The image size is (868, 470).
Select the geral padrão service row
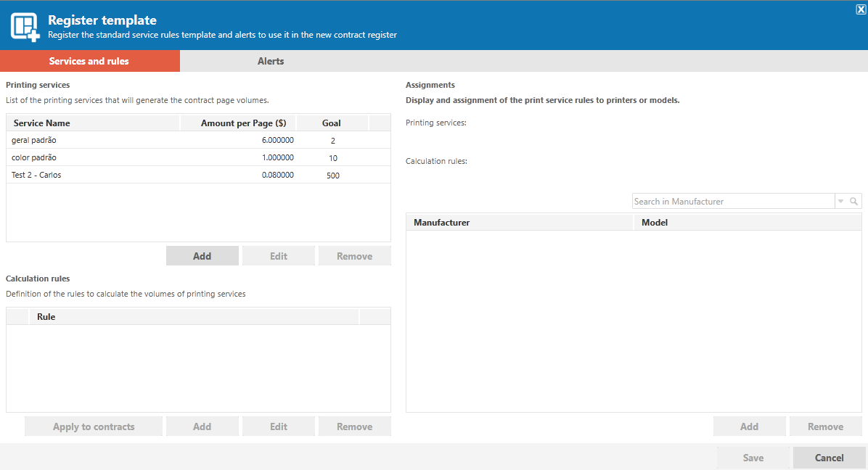click(198, 140)
